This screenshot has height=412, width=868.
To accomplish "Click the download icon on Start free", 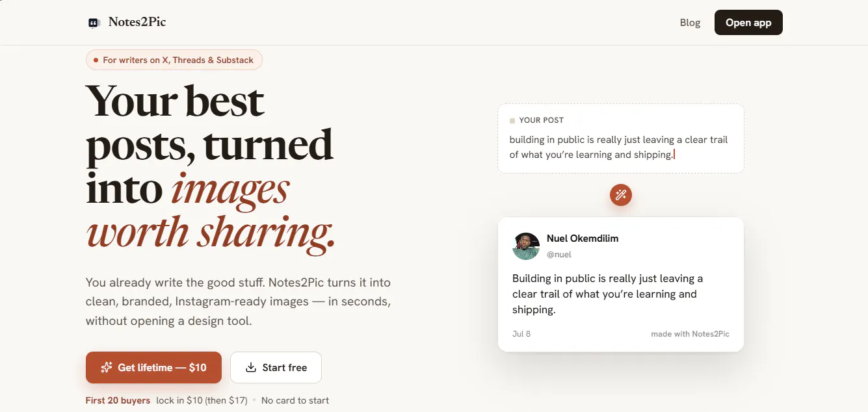I will (251, 368).
